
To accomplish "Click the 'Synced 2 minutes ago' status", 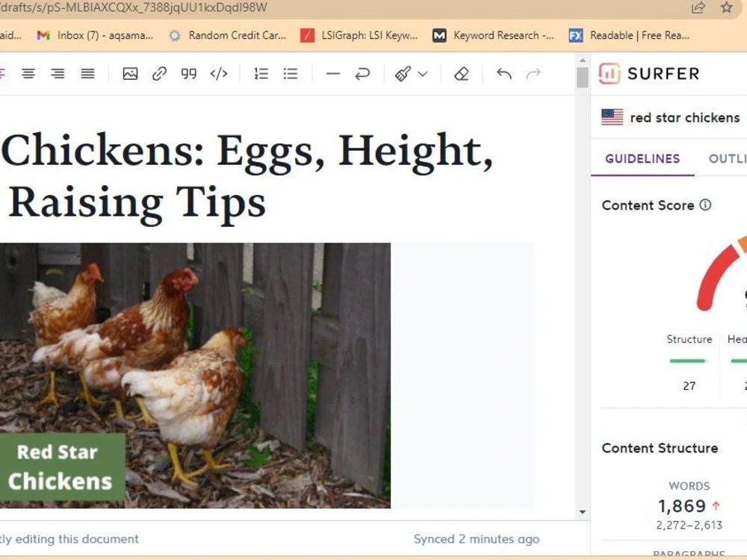I will [x=477, y=539].
